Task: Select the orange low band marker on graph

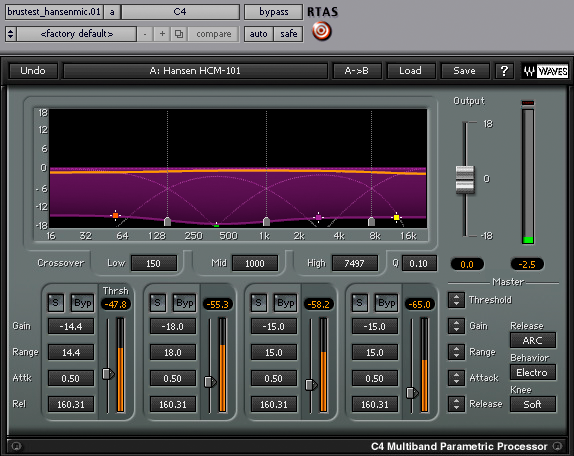Action: pyautogui.click(x=115, y=215)
